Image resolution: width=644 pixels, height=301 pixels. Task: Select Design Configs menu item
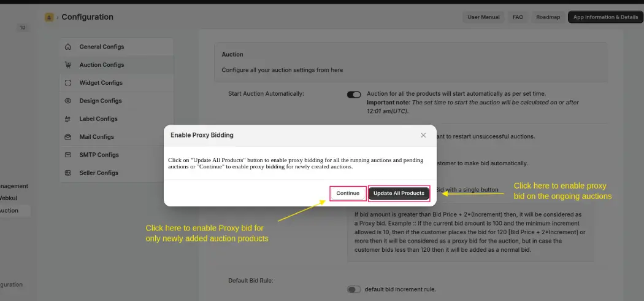click(x=117, y=101)
